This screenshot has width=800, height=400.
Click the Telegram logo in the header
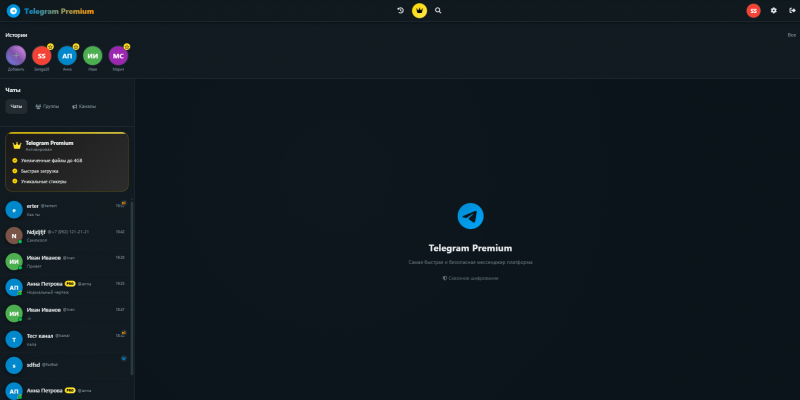(13, 11)
